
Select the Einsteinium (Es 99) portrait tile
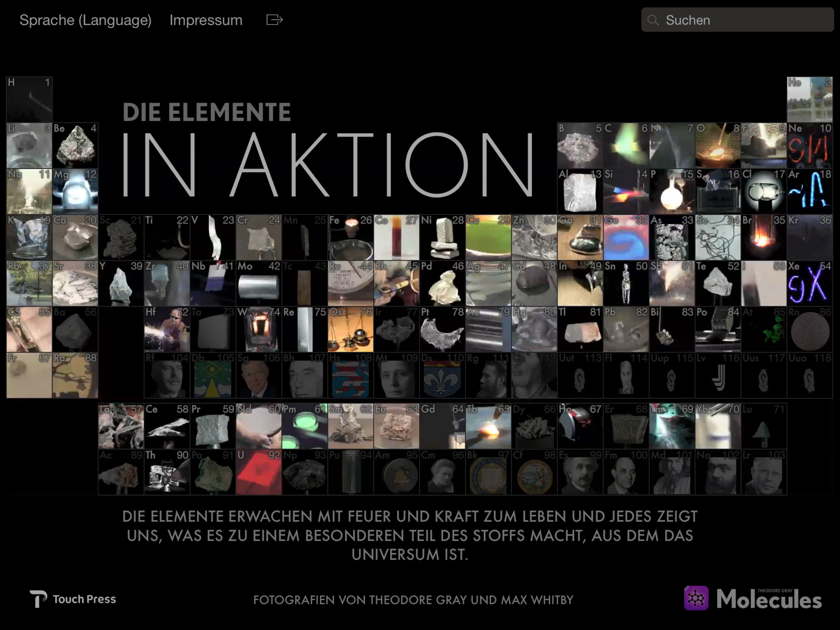(x=580, y=472)
